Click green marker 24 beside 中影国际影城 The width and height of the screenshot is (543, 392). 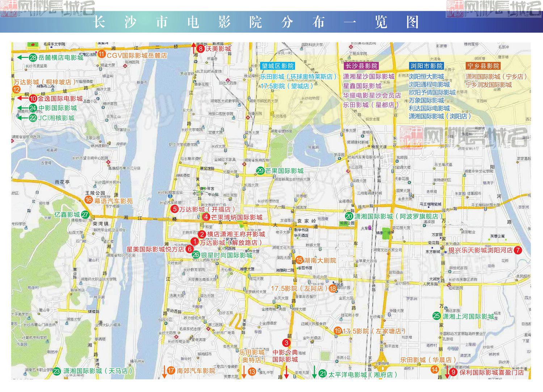(33, 108)
